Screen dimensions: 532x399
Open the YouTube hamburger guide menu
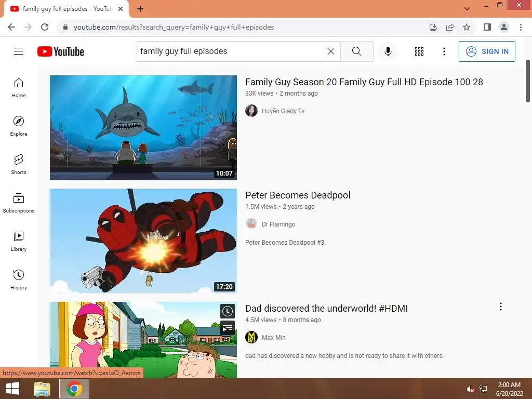coord(19,51)
